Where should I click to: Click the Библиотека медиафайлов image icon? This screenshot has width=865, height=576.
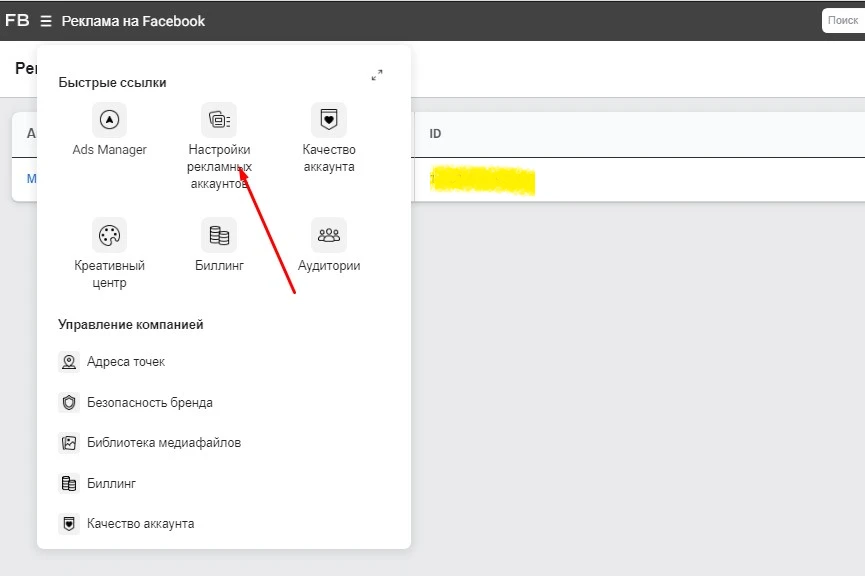(69, 443)
